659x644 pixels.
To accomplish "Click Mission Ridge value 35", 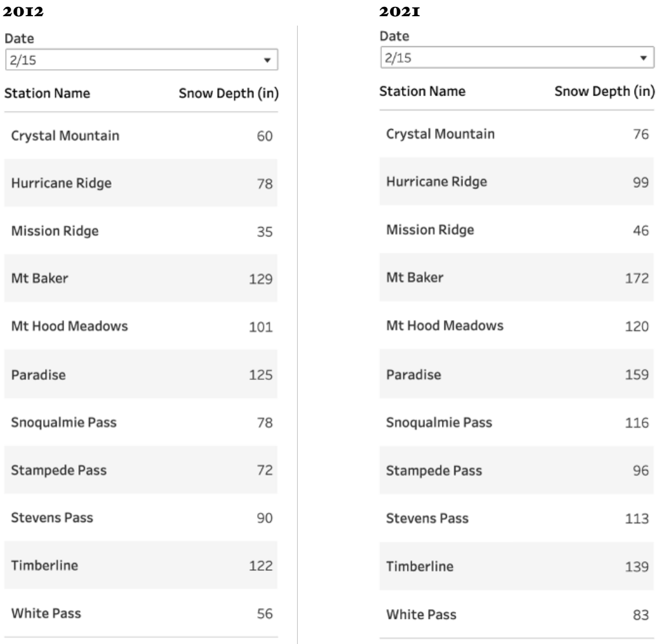I will 266,231.
